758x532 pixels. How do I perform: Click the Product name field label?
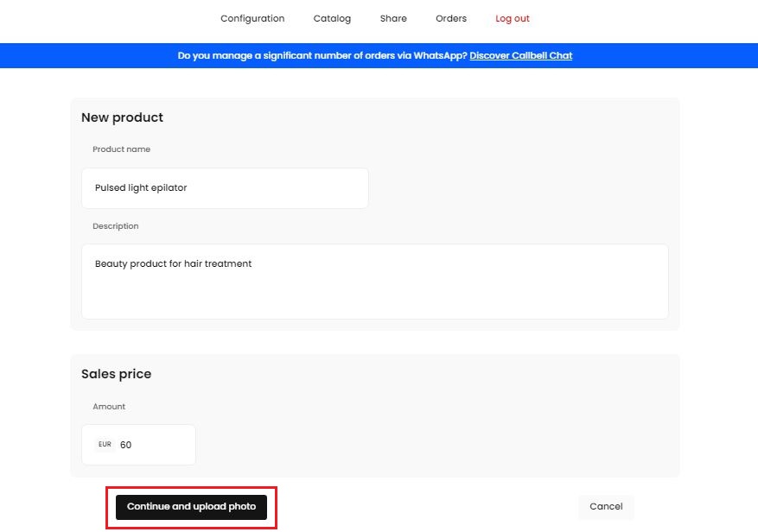pos(121,149)
